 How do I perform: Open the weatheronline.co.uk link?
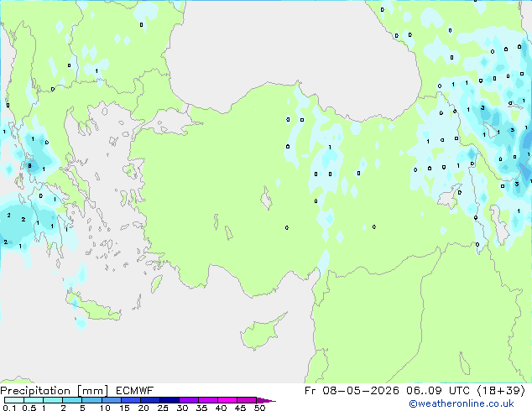point(462,403)
